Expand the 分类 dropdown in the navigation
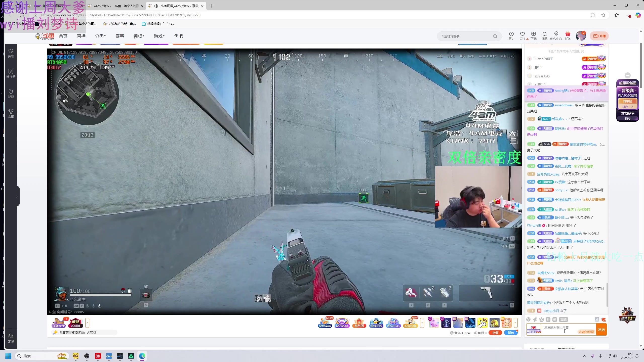Viewport: 644px width, 362px height. click(x=100, y=36)
